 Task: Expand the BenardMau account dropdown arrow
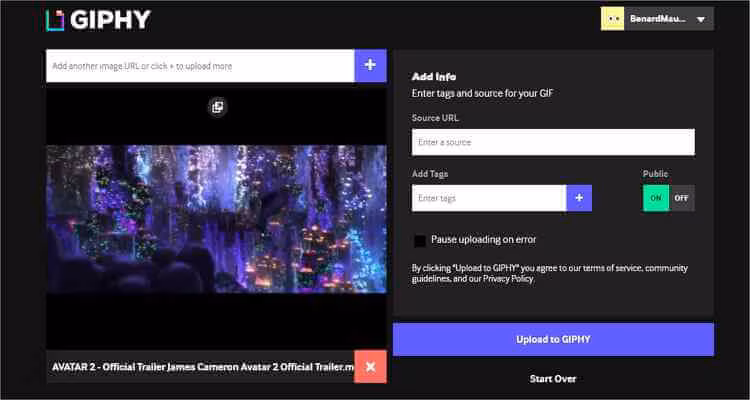coord(701,20)
